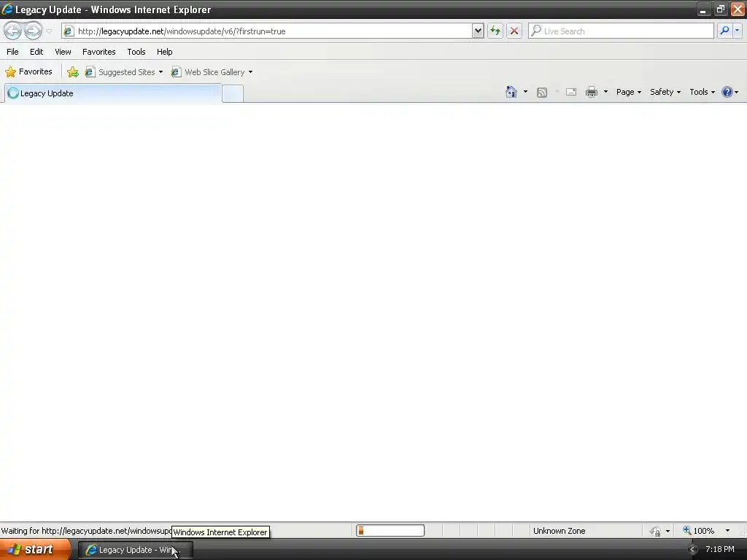The height and width of the screenshot is (560, 747).
Task: Click Legacy Update taskbar button
Action: click(x=135, y=550)
